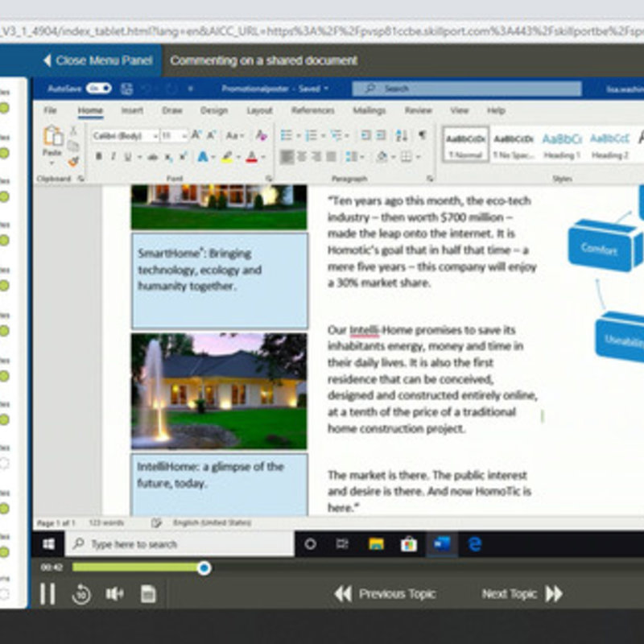Increase the font size with the larger A
The image size is (644, 644).
(196, 135)
